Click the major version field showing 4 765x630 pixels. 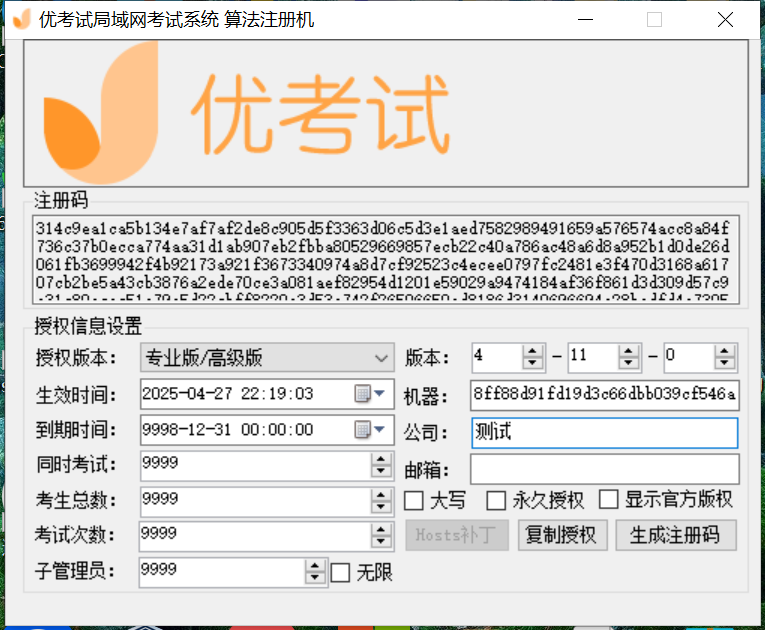(497, 357)
